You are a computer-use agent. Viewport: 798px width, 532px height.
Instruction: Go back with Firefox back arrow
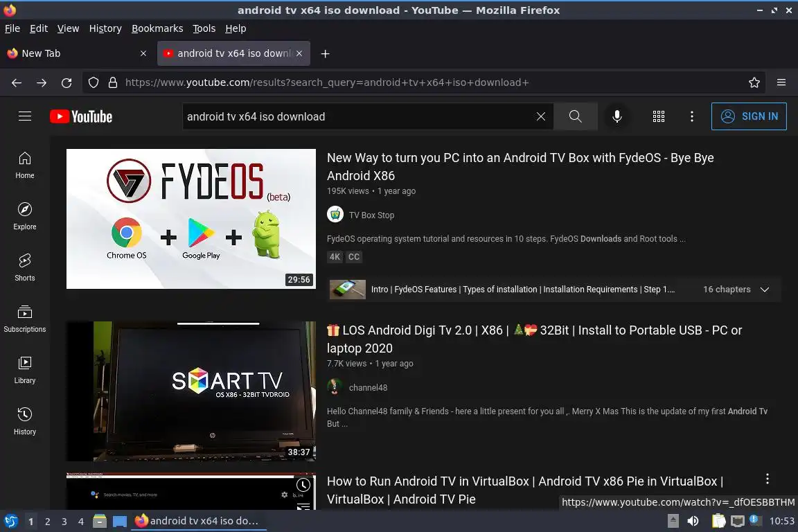click(x=17, y=82)
